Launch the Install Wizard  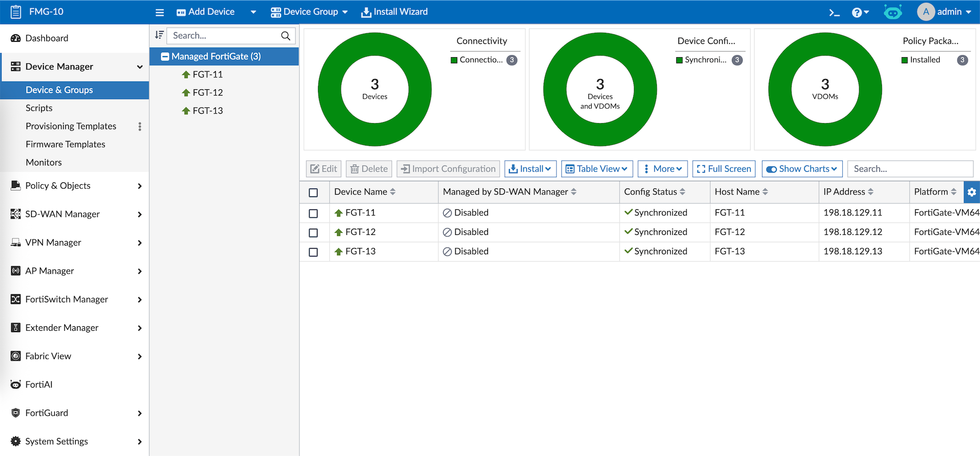click(395, 12)
